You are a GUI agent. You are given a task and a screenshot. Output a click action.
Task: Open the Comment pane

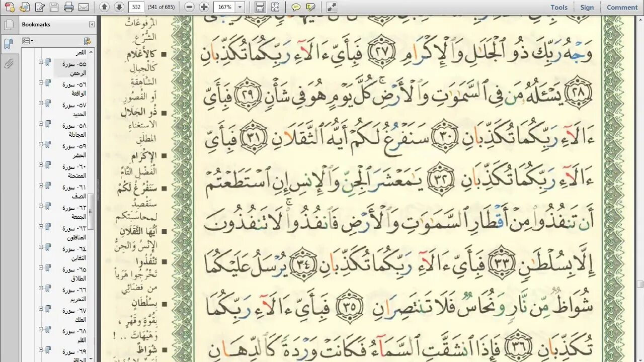(622, 7)
